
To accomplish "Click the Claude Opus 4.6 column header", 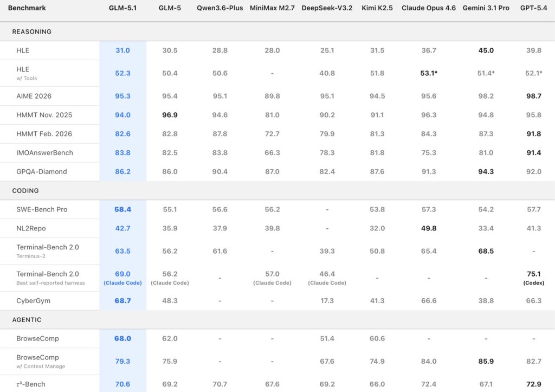I will [428, 8].
